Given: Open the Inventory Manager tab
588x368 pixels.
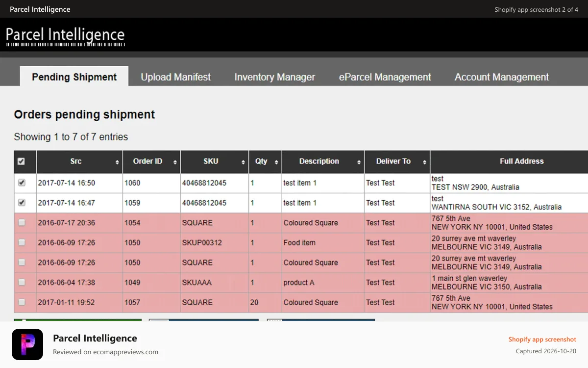Looking at the screenshot, I should tap(274, 77).
